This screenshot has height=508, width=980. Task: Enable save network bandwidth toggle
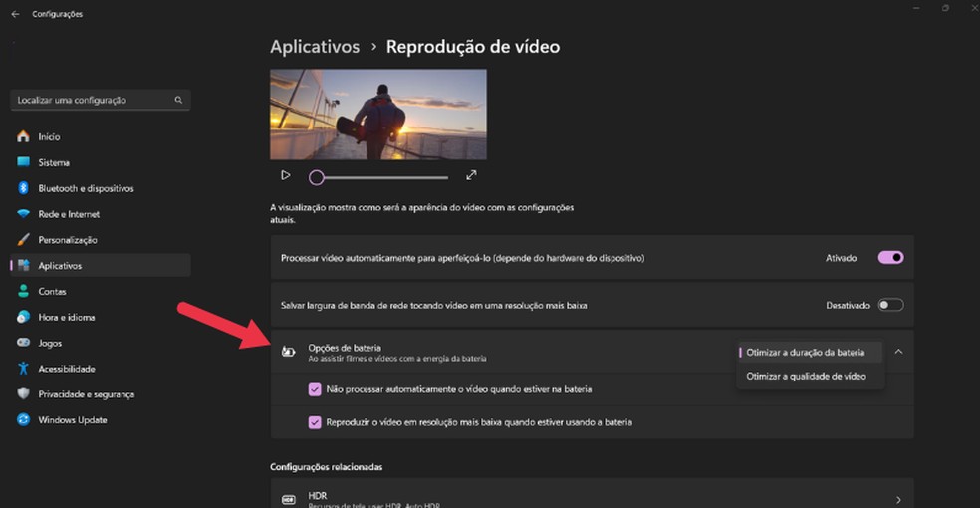(890, 305)
